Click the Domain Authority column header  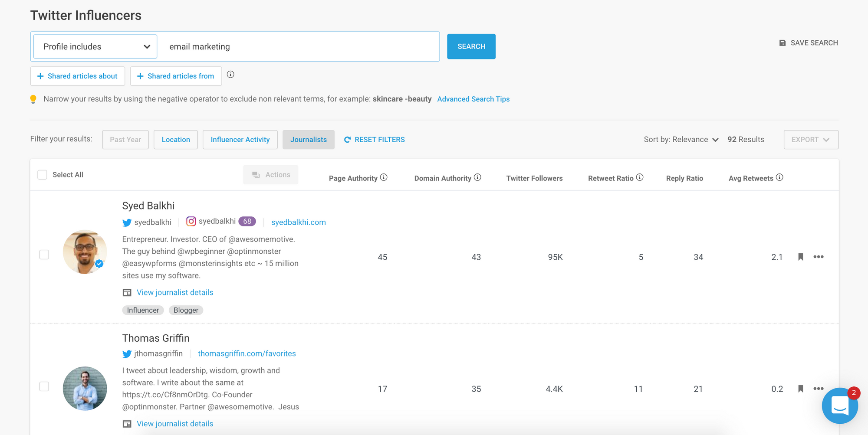tap(443, 178)
